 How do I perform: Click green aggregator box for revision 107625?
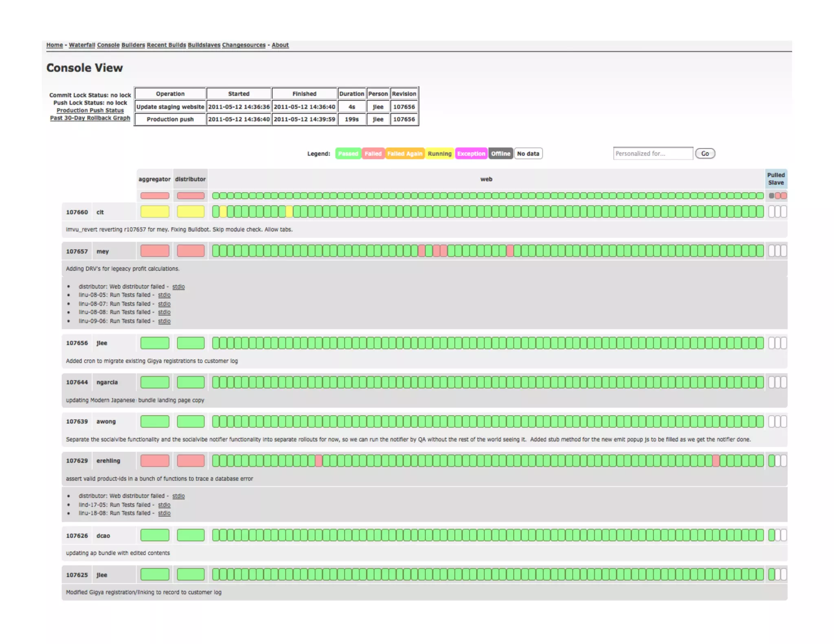pos(155,575)
